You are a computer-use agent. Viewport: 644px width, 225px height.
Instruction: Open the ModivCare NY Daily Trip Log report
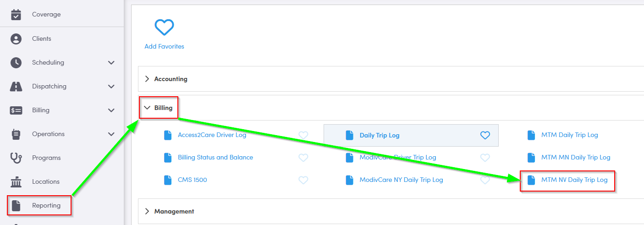tap(401, 180)
